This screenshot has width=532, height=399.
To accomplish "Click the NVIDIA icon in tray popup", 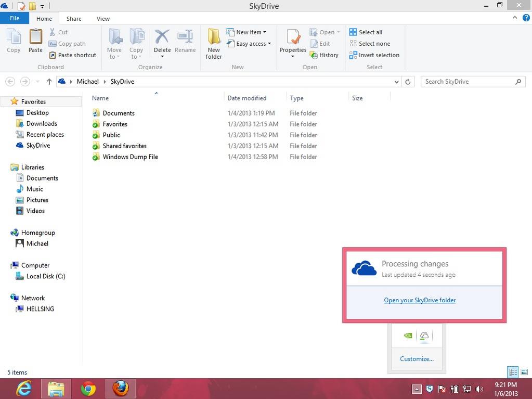I will pyautogui.click(x=408, y=336).
